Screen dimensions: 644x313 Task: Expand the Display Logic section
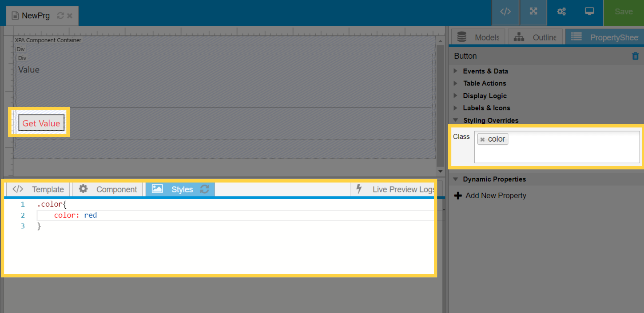coord(455,96)
